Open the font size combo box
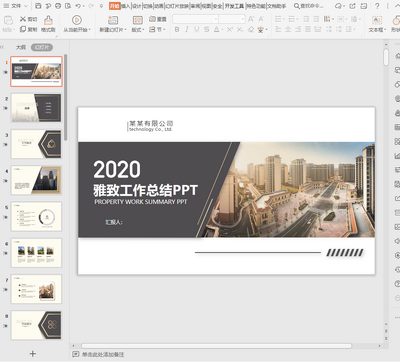The height and width of the screenshot is (362, 400). tap(232, 19)
